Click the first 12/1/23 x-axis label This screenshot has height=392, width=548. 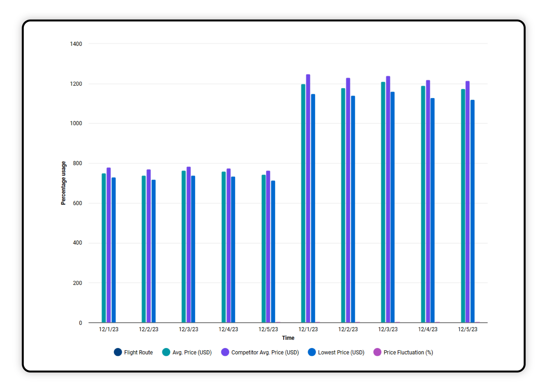(108, 329)
